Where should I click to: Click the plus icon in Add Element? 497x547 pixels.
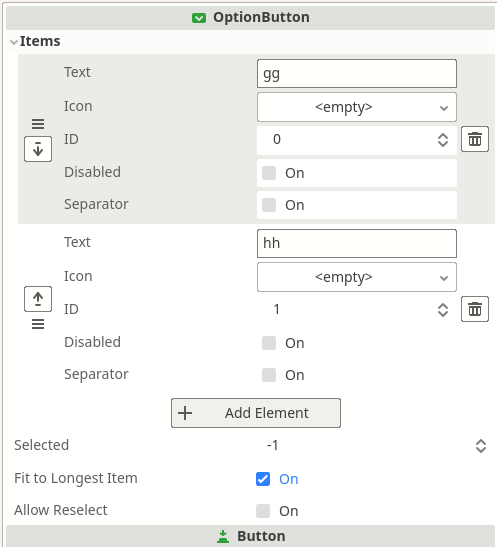click(185, 413)
